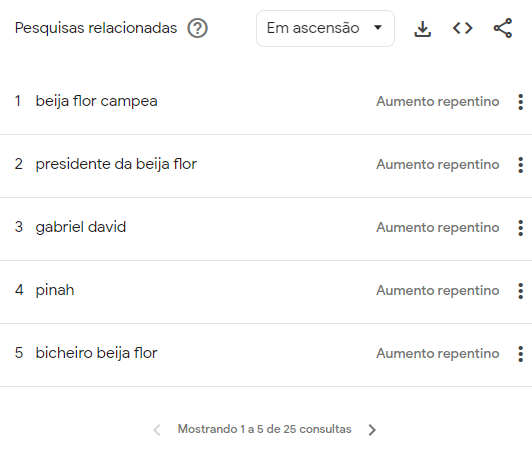Open options menu for presidente da beija flor
The image size is (532, 456).
520,165
